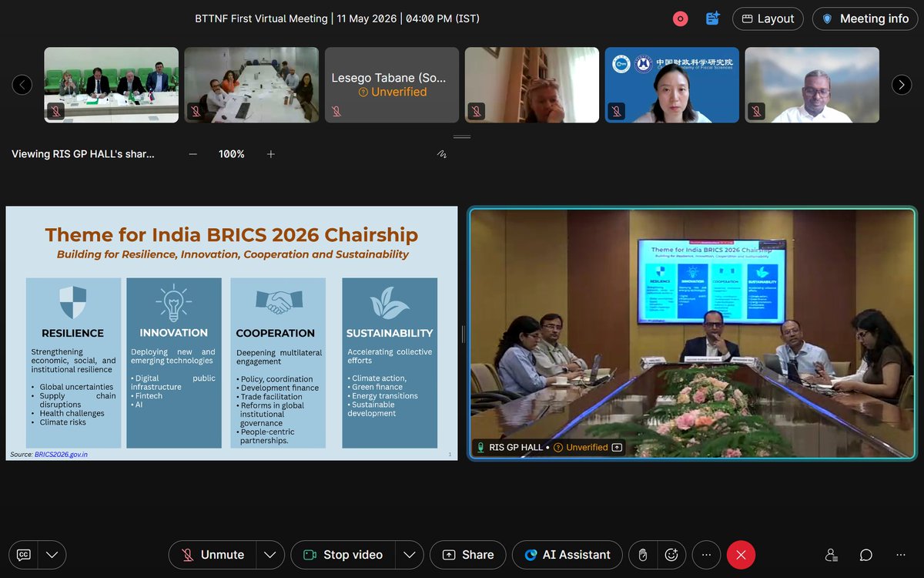Click the vertical splitter between slide and video
924x578 pixels.
coord(463,334)
